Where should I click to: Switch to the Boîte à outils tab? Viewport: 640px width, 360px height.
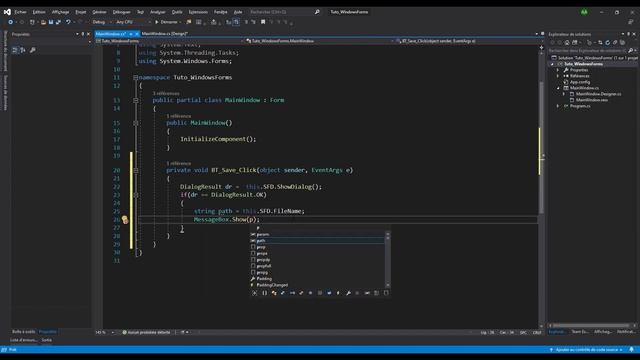coord(24,331)
